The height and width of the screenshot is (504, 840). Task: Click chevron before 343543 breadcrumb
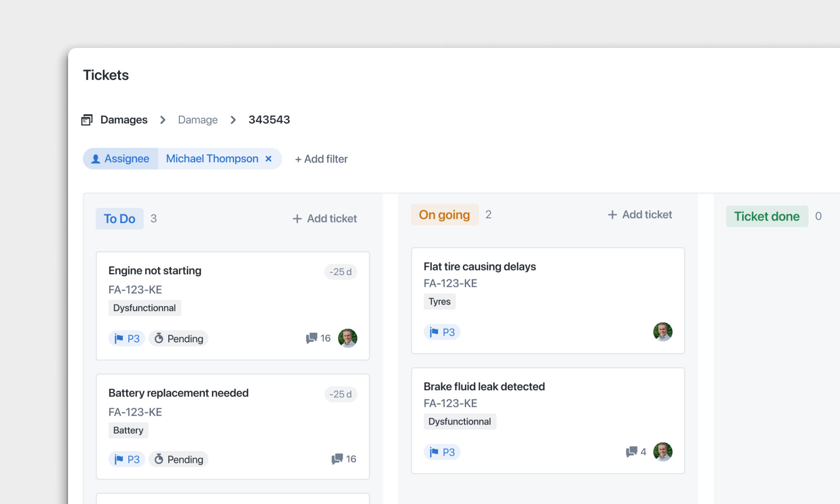coord(233,120)
